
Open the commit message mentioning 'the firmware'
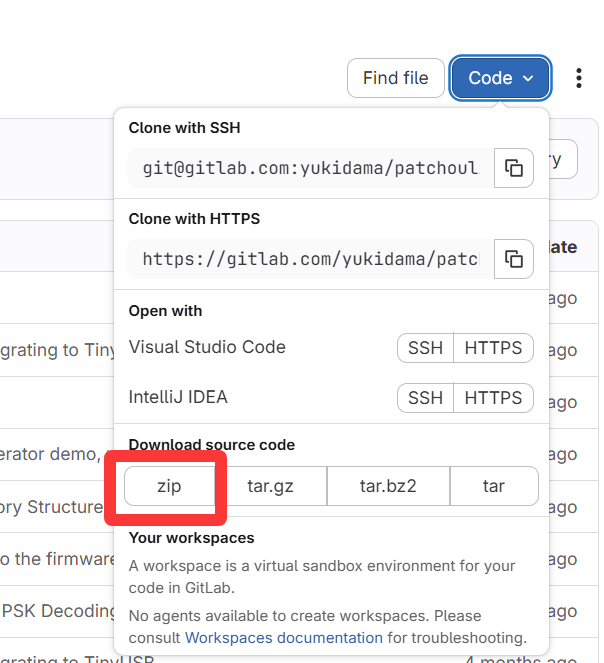[x=55, y=559]
